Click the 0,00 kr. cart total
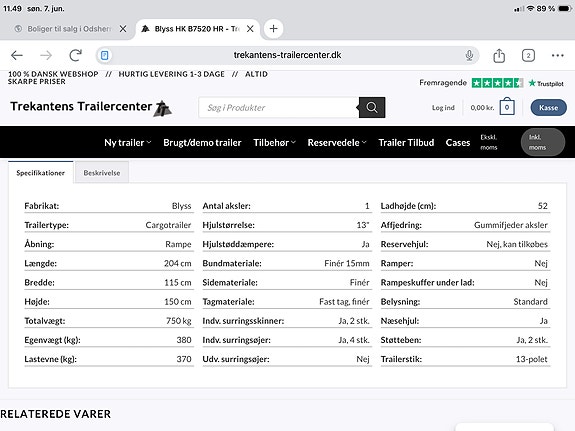The height and width of the screenshot is (431, 575). tap(482, 107)
